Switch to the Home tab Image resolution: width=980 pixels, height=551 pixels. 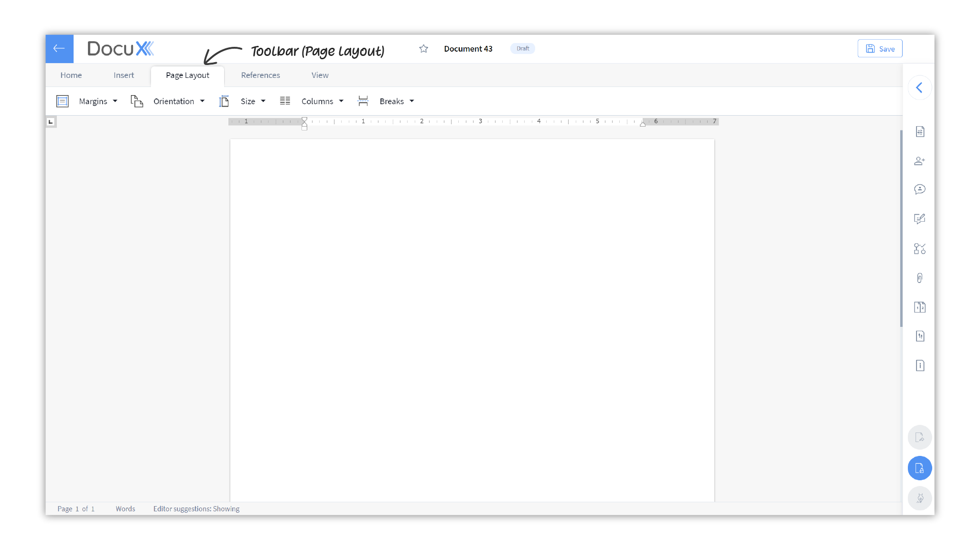pyautogui.click(x=71, y=76)
